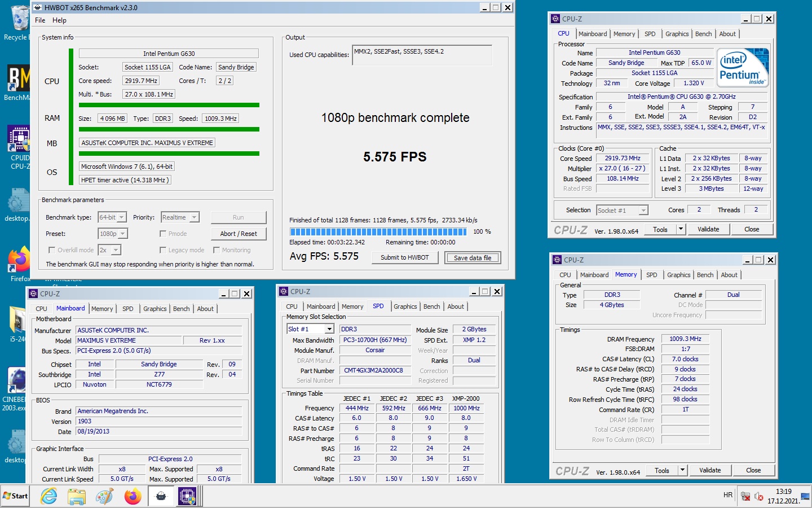Expand Tools arrow in CPU-Z Memory window

(682, 470)
